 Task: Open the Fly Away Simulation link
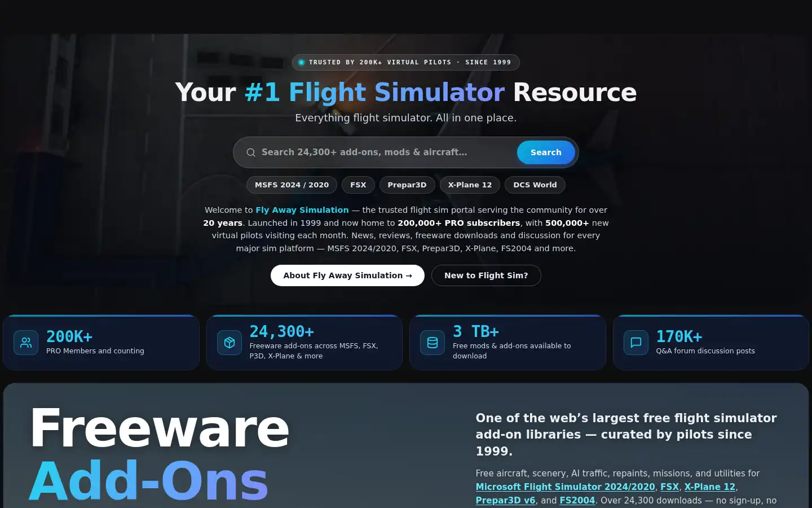click(x=302, y=210)
